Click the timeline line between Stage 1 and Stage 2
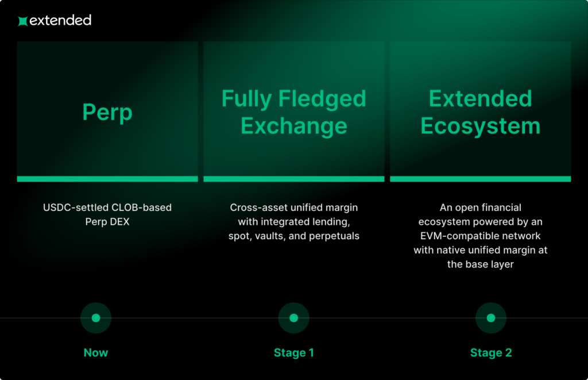 click(392, 318)
